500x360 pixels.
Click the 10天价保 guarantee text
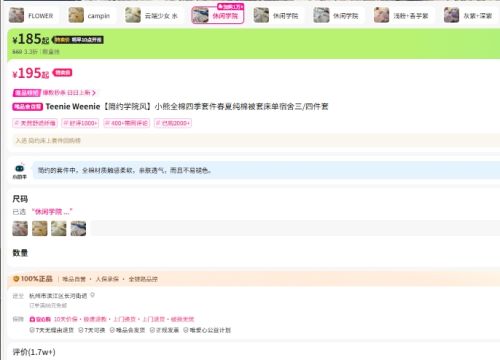[66, 319]
